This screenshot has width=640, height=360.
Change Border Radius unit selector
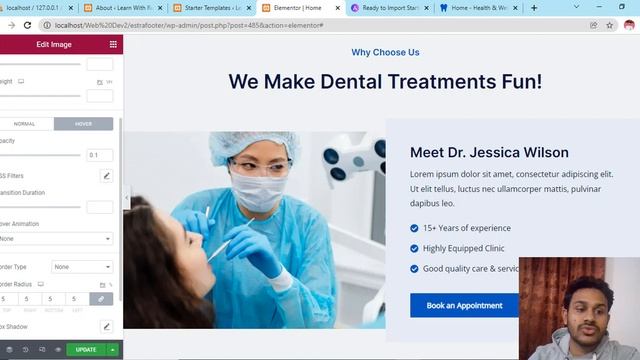coord(106,284)
